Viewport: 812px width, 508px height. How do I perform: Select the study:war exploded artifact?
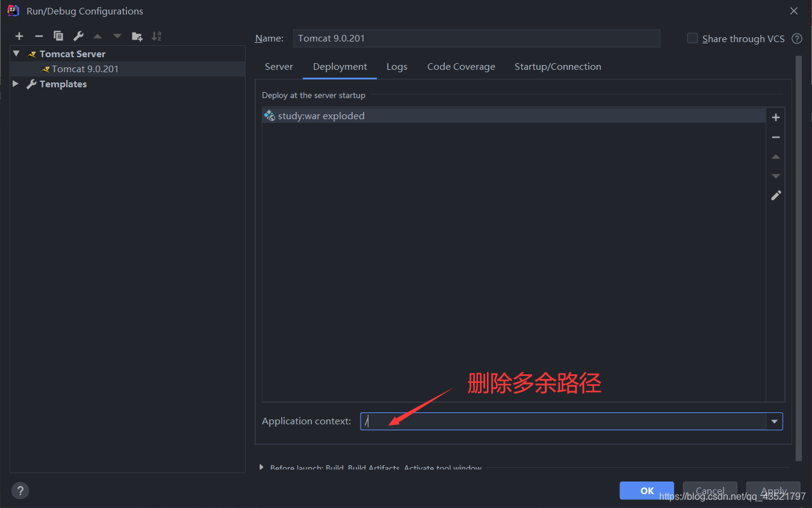tap(514, 116)
